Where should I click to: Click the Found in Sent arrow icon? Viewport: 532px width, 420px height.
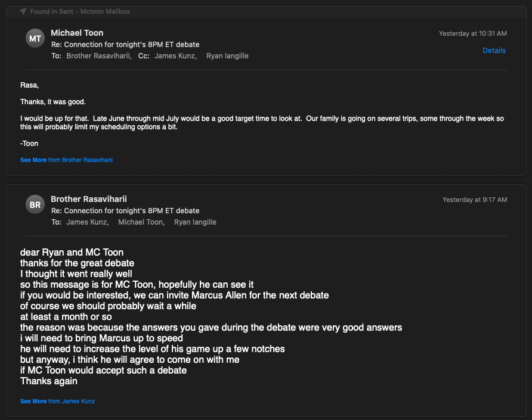coord(23,11)
